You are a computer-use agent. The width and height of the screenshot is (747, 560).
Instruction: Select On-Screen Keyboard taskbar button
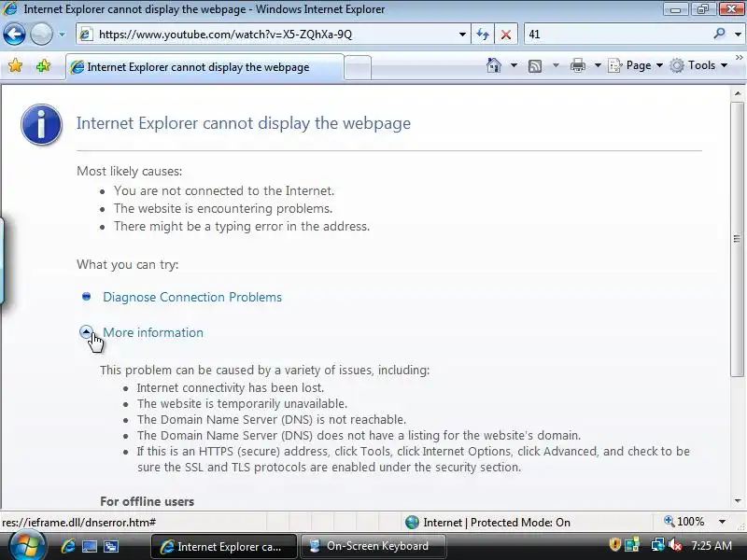(373, 546)
